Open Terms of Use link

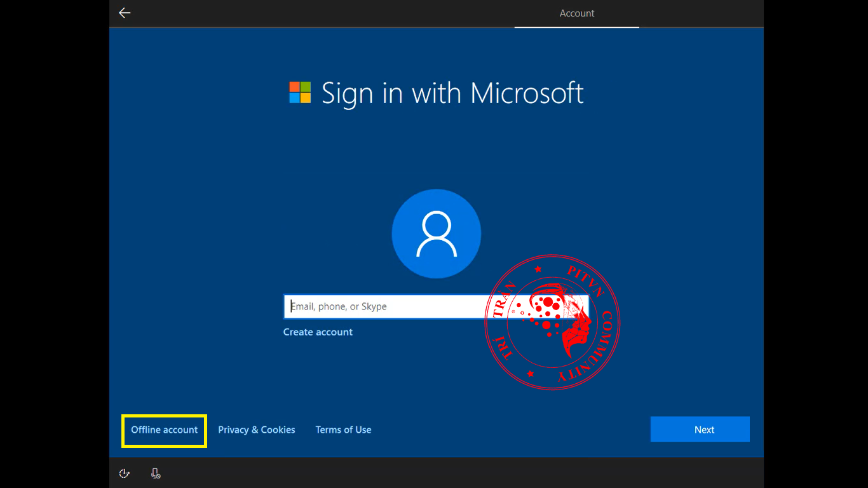point(344,430)
